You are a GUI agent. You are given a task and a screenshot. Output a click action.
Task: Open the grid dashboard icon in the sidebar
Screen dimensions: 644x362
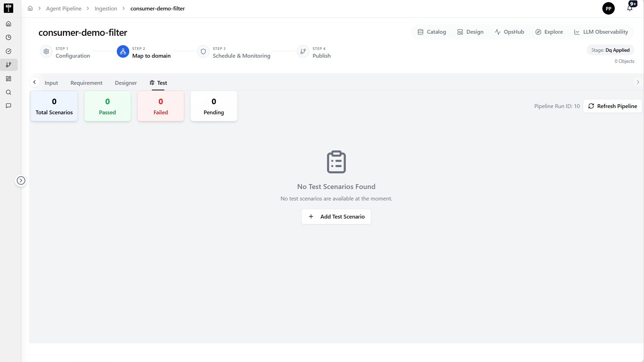[9, 79]
